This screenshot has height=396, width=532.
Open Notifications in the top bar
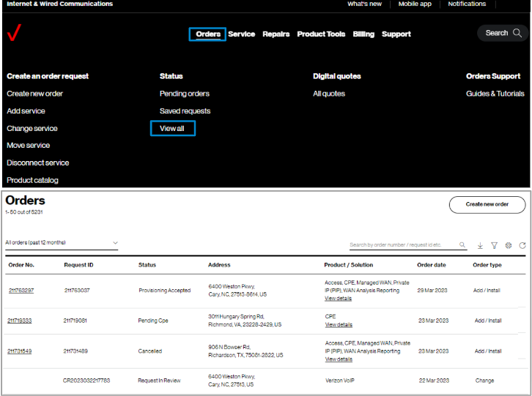[467, 4]
